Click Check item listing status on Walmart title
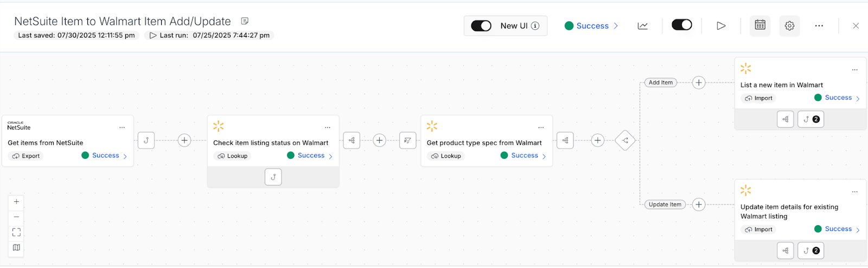868x268 pixels. (271, 143)
